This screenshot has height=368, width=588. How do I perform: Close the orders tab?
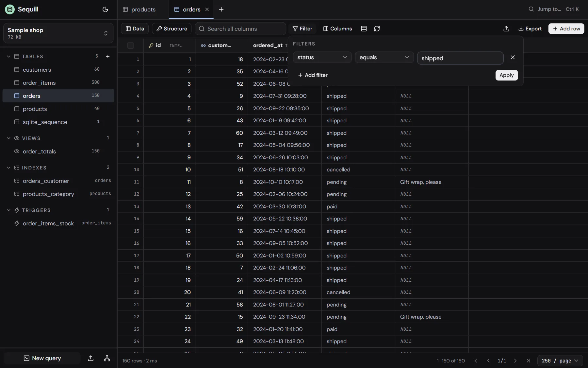click(207, 9)
